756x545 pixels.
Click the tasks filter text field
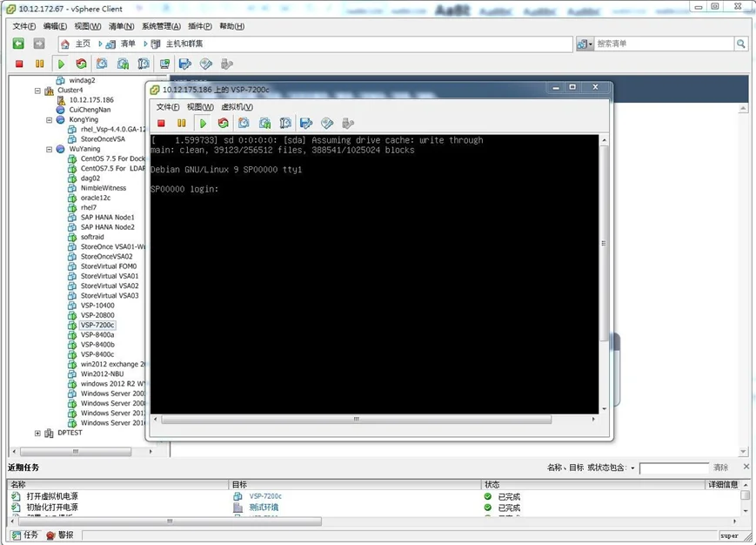tap(674, 468)
